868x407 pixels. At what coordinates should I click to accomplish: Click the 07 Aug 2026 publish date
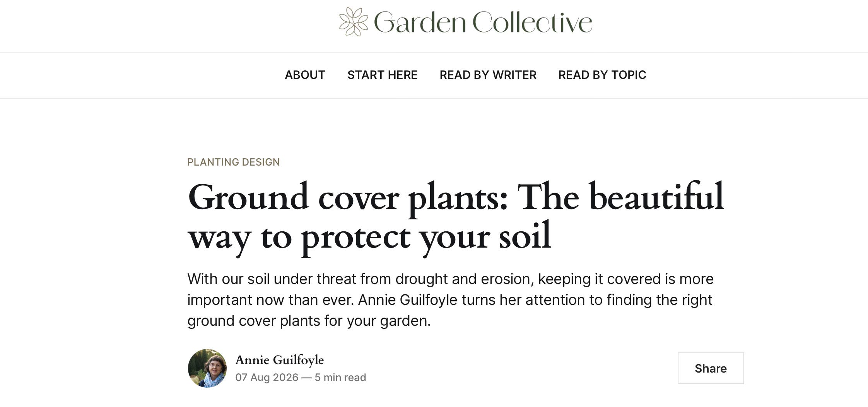click(267, 377)
